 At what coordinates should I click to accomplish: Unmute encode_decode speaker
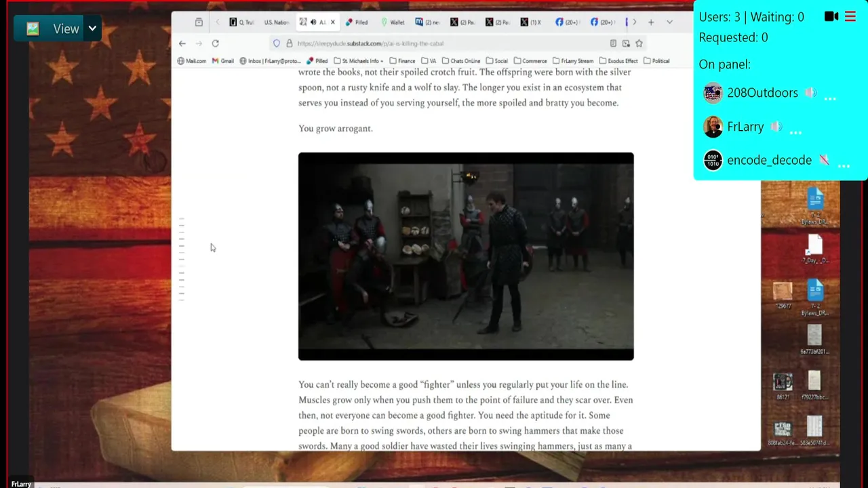click(824, 161)
